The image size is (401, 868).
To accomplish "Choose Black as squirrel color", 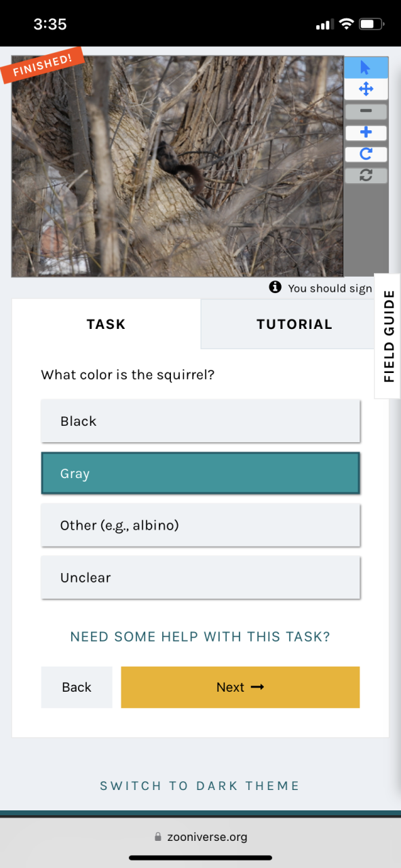I will click(200, 421).
